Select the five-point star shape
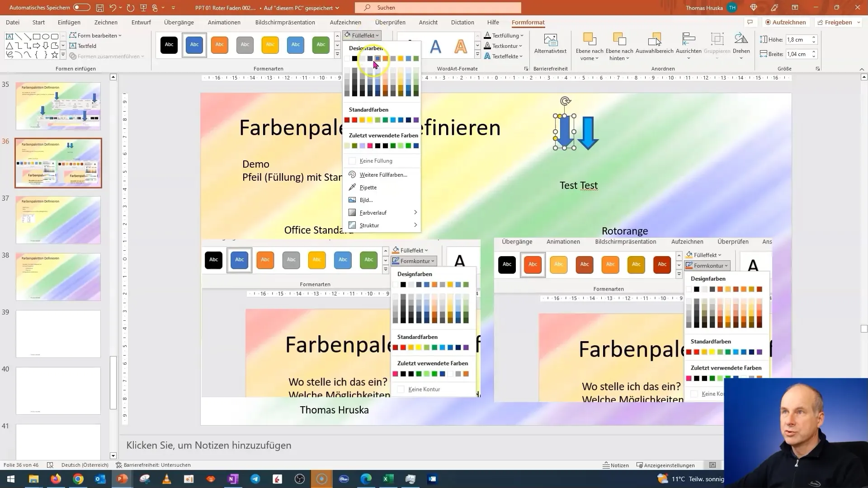868x488 pixels. point(55,55)
